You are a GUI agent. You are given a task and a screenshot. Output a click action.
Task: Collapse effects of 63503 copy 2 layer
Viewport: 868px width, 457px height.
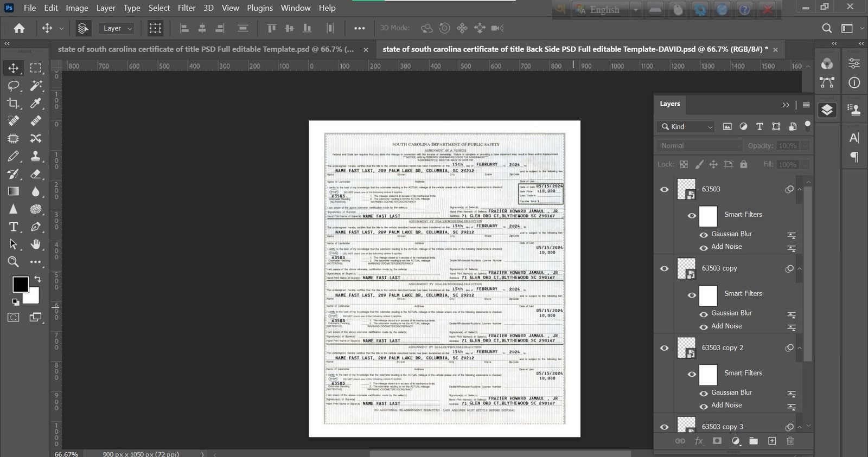(x=799, y=347)
